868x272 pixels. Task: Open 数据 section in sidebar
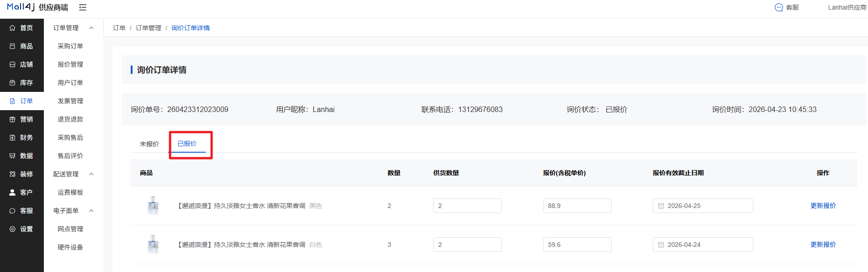point(22,156)
